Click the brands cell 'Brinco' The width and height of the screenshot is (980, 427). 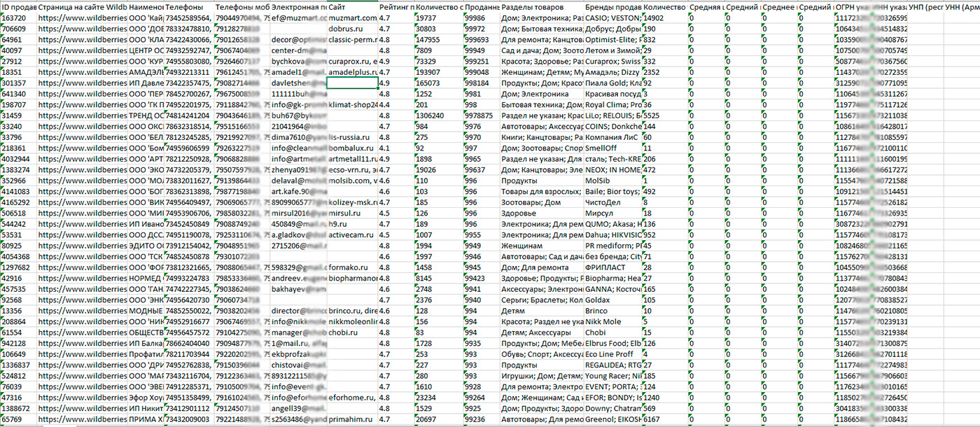[612, 311]
